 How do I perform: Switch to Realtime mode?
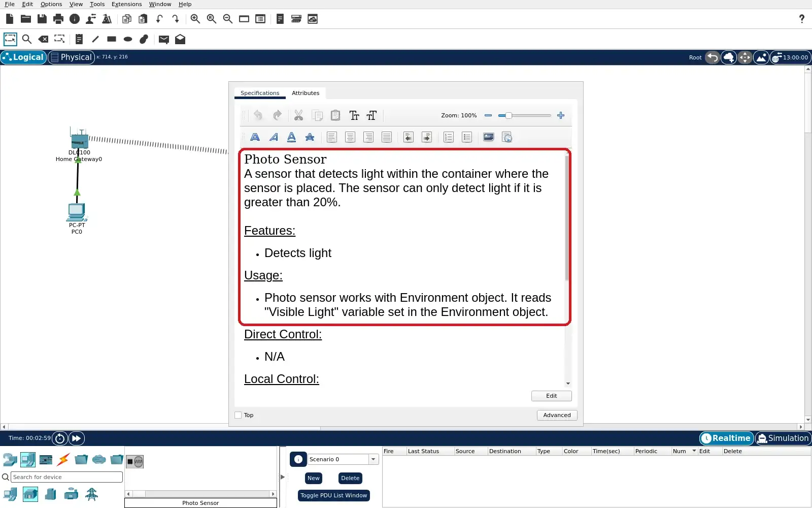pyautogui.click(x=726, y=438)
